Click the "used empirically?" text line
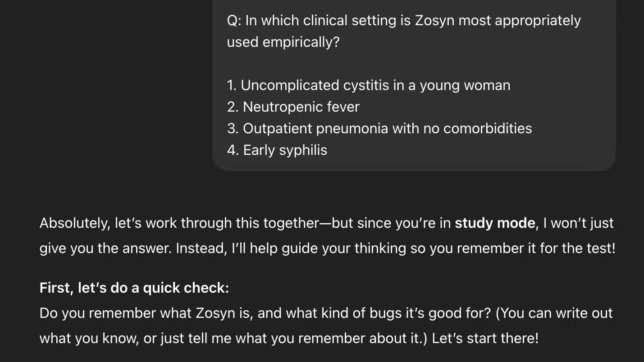The width and height of the screenshot is (644, 362). point(283,42)
